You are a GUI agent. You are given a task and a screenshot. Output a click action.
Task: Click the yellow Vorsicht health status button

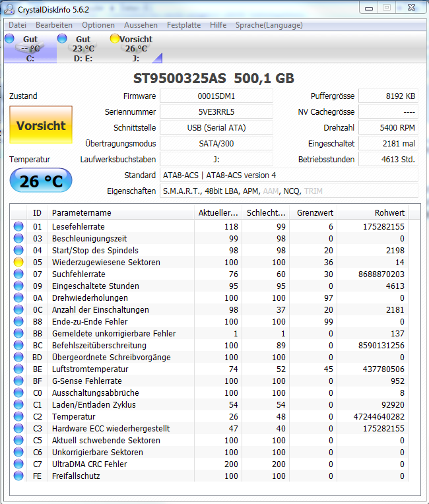[x=41, y=125]
